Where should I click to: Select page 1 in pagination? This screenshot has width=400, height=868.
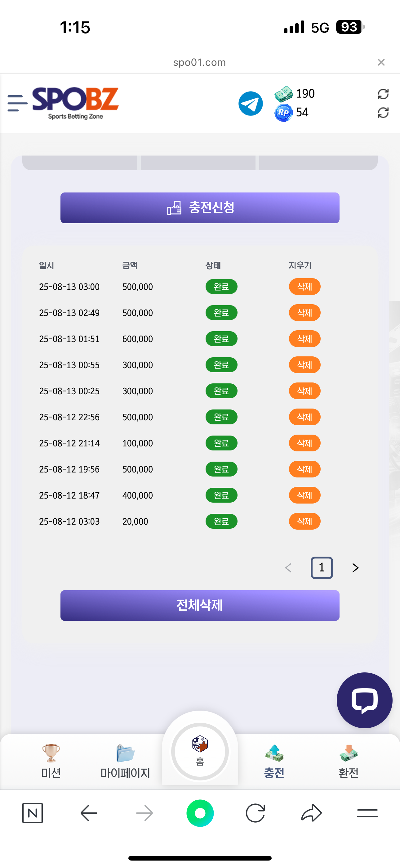coord(322,568)
